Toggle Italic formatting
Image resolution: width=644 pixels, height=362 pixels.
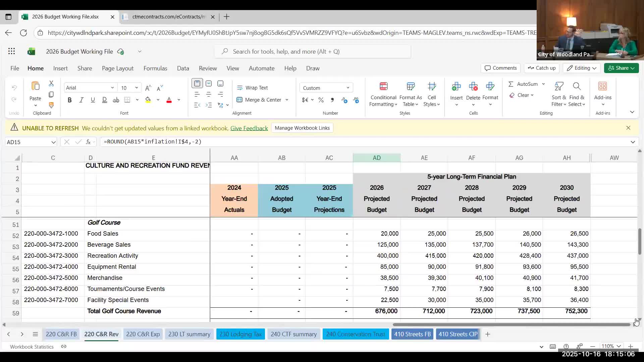(x=81, y=100)
